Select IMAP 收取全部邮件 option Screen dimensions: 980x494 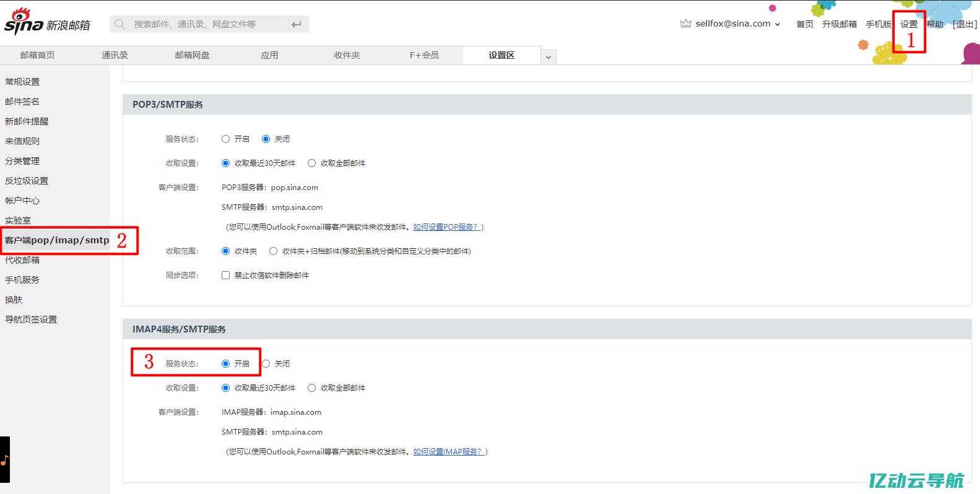pyautogui.click(x=312, y=388)
